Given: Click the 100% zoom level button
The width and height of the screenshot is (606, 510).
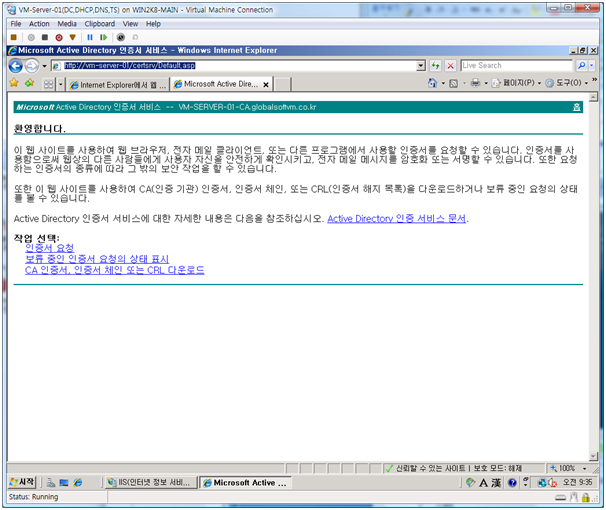Looking at the screenshot, I should coord(563,468).
